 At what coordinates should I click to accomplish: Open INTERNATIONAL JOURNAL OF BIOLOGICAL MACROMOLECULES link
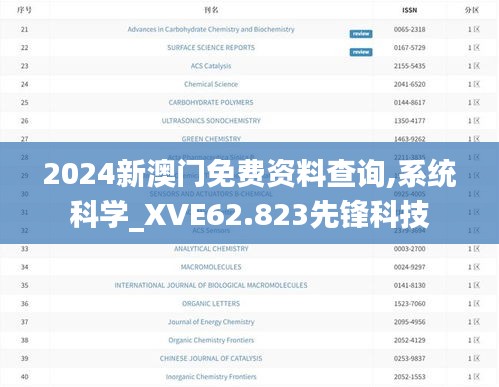(x=211, y=285)
